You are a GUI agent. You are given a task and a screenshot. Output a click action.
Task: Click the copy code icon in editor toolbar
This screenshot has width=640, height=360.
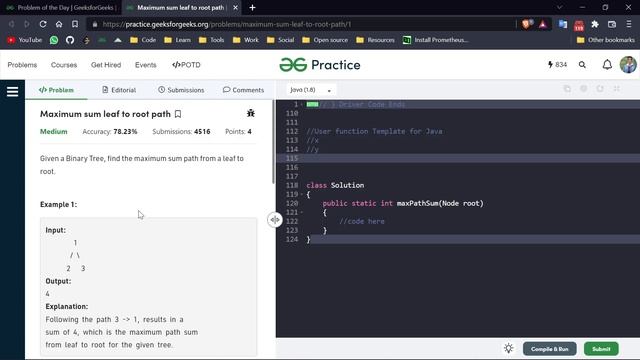[x=567, y=89]
